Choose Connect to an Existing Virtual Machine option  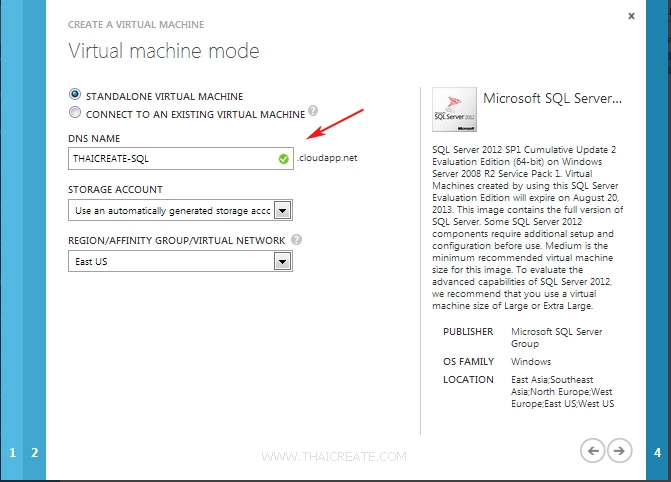74,112
